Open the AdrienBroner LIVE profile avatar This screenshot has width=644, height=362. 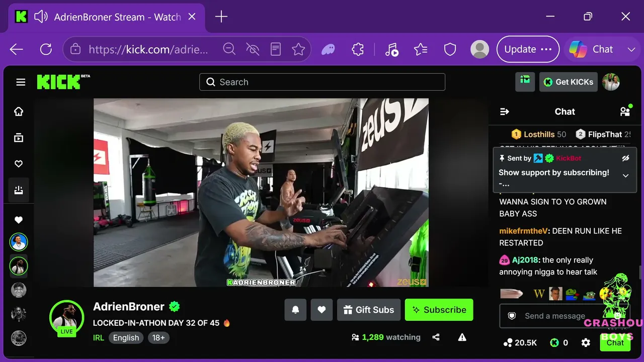click(66, 318)
